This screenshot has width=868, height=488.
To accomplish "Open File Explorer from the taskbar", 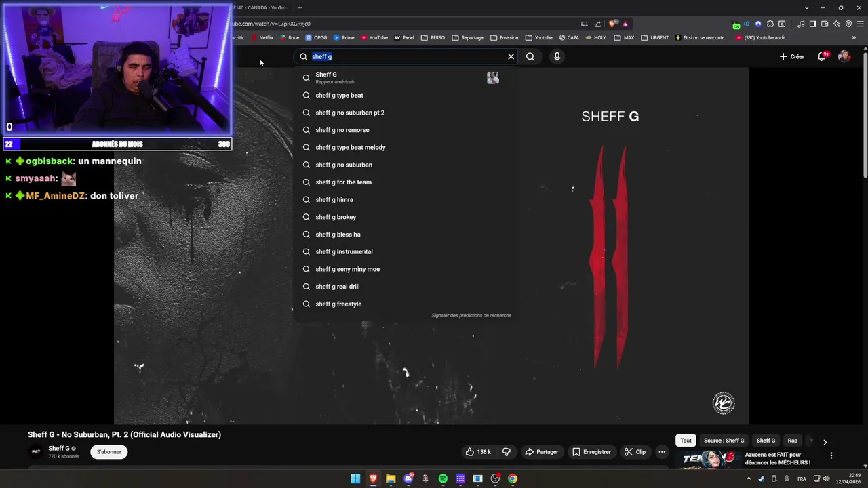I will coord(391,479).
